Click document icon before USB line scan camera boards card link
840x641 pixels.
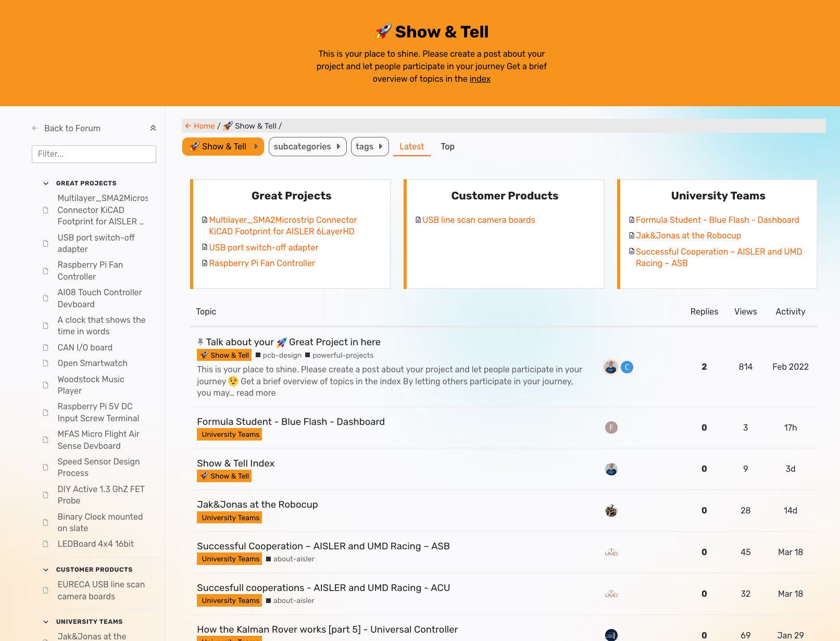click(418, 220)
